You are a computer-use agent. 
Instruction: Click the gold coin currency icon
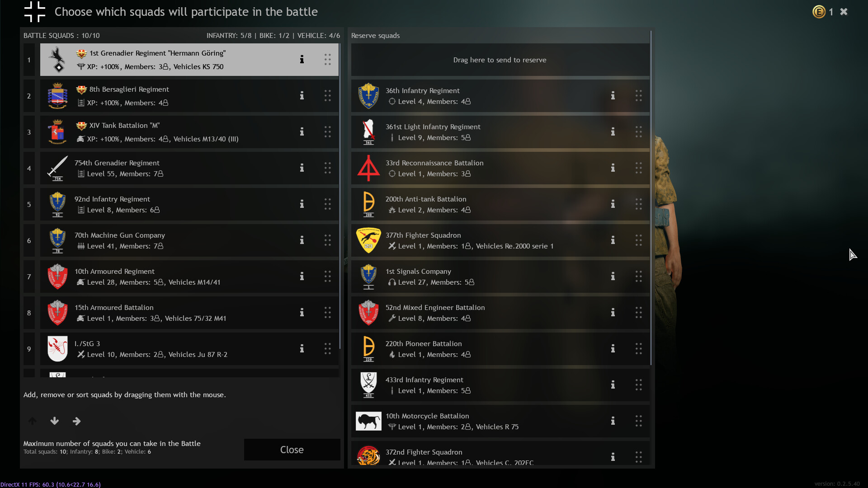click(x=819, y=12)
